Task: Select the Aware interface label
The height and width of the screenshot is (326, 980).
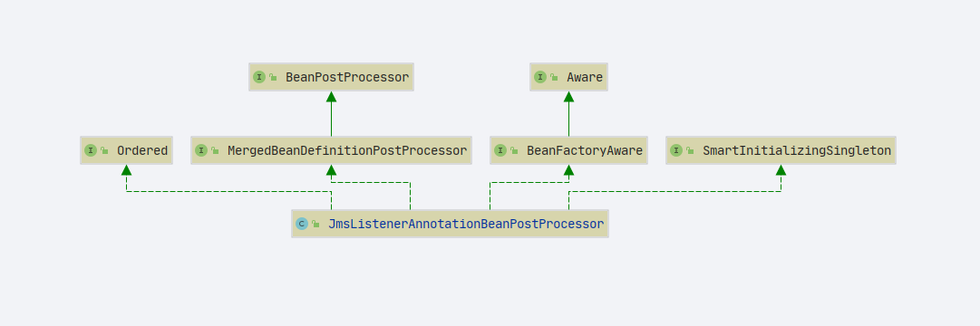Action: click(585, 78)
